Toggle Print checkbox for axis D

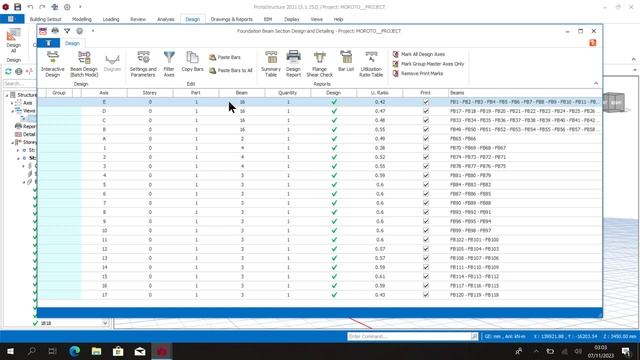426,111
